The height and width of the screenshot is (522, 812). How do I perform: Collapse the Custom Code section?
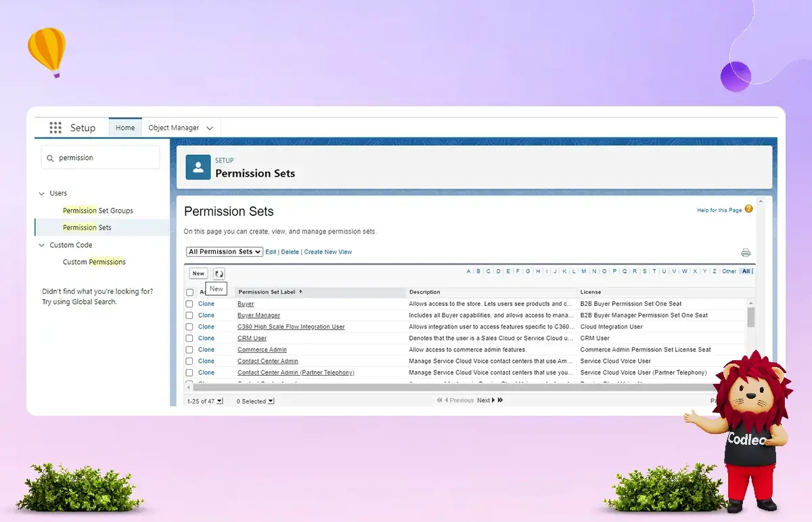tap(42, 245)
